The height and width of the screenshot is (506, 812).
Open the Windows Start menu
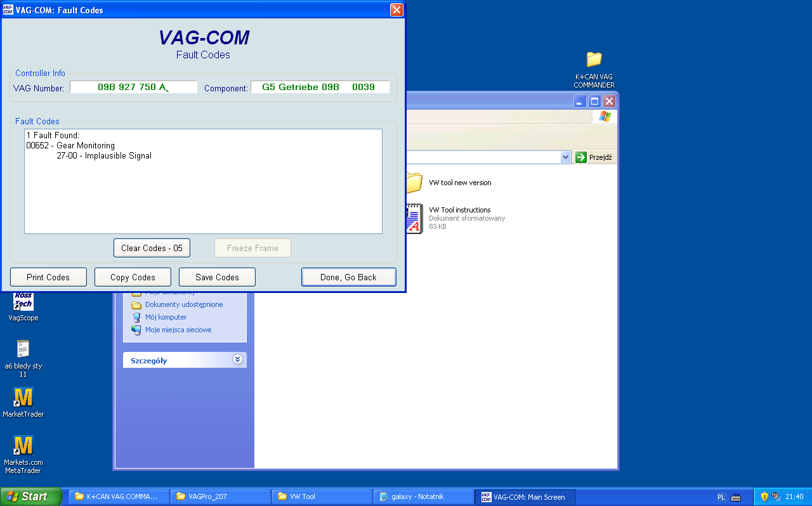(30, 496)
